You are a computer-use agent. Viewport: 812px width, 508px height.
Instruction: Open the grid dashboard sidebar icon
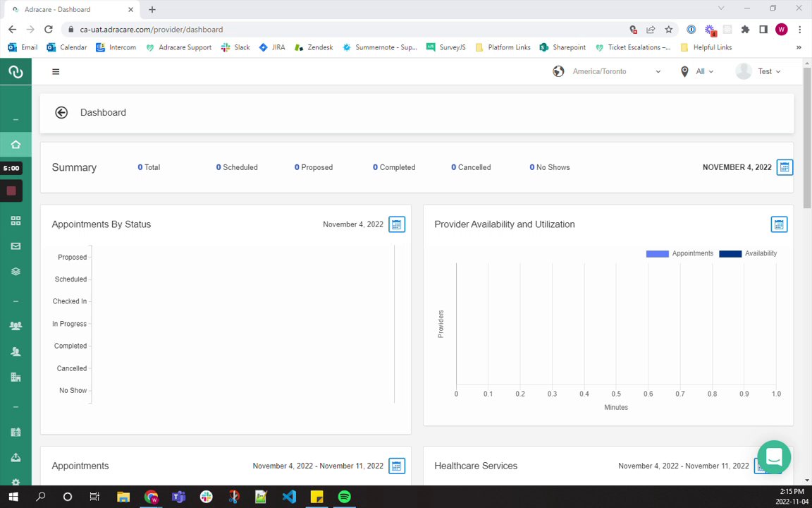click(x=16, y=221)
